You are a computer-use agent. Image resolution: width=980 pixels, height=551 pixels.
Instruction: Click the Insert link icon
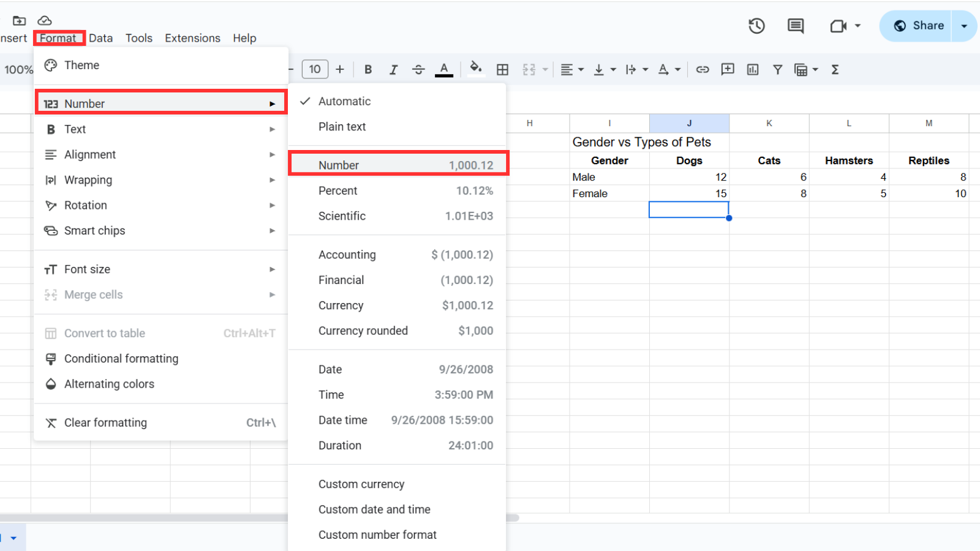703,70
